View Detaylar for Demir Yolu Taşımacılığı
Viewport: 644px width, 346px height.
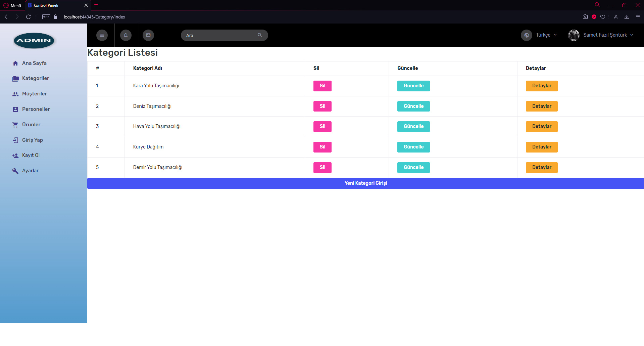[541, 167]
